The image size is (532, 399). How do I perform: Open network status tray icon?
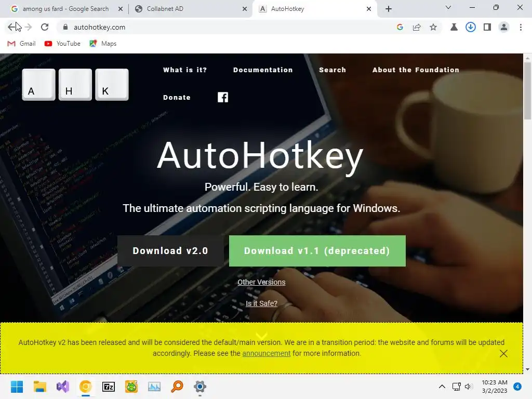tap(456, 387)
